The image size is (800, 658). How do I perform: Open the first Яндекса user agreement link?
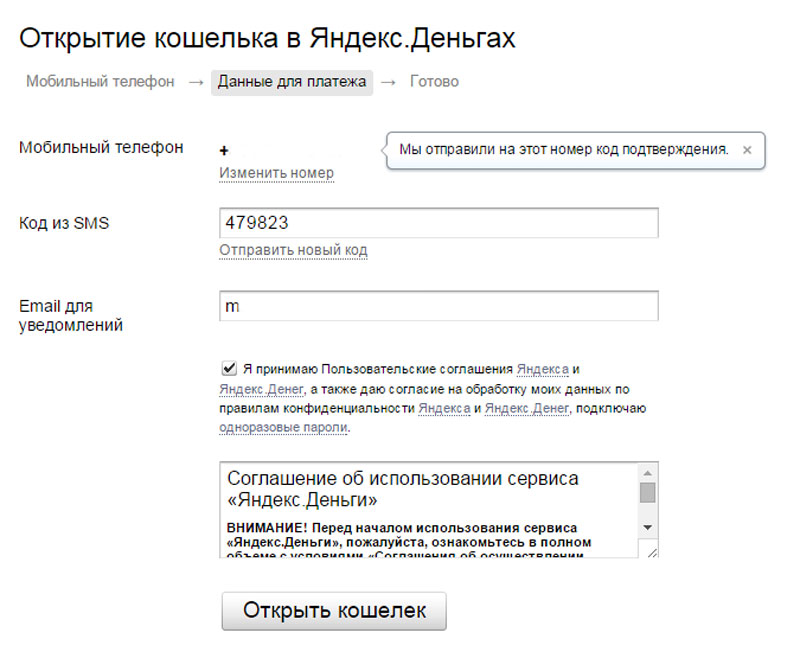[x=542, y=369]
